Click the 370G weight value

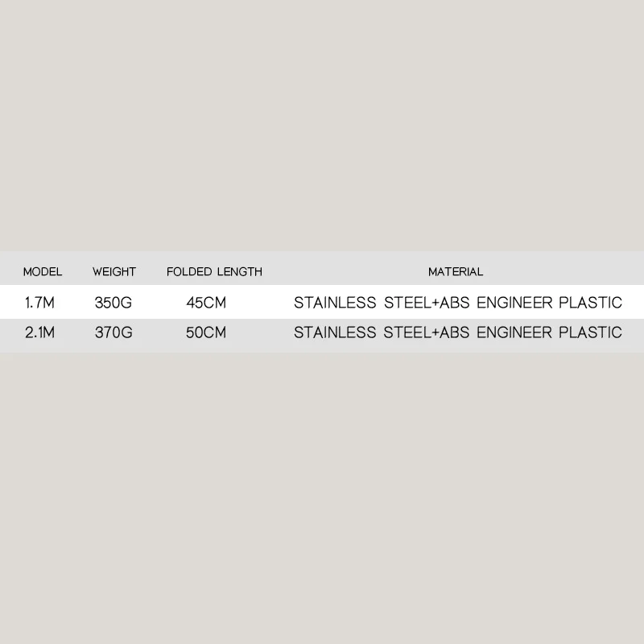click(x=114, y=332)
